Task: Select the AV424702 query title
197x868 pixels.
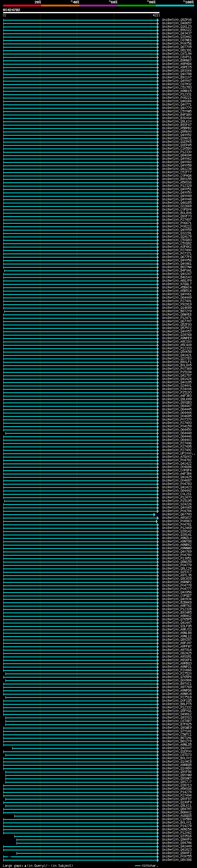Action: (x=11, y=10)
